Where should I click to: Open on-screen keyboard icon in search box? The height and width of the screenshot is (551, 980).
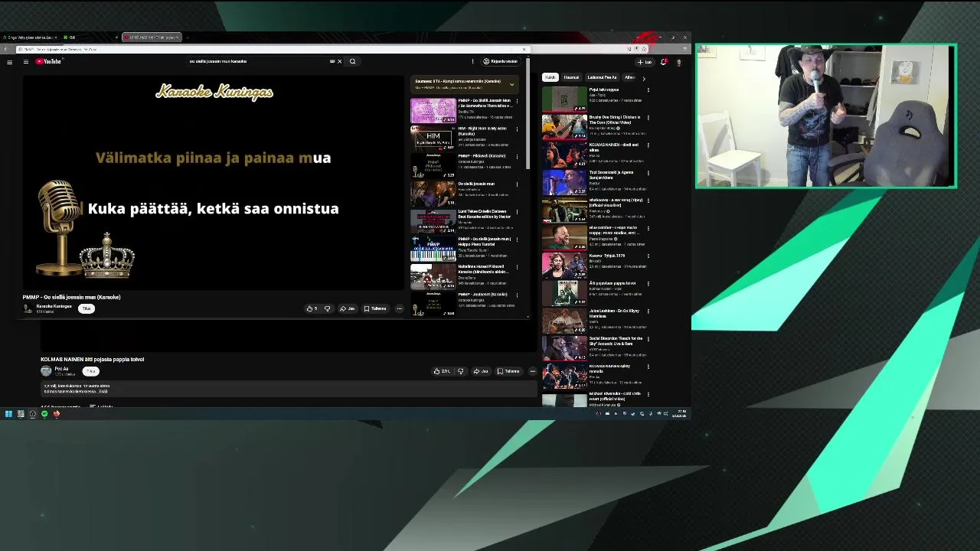coord(332,61)
